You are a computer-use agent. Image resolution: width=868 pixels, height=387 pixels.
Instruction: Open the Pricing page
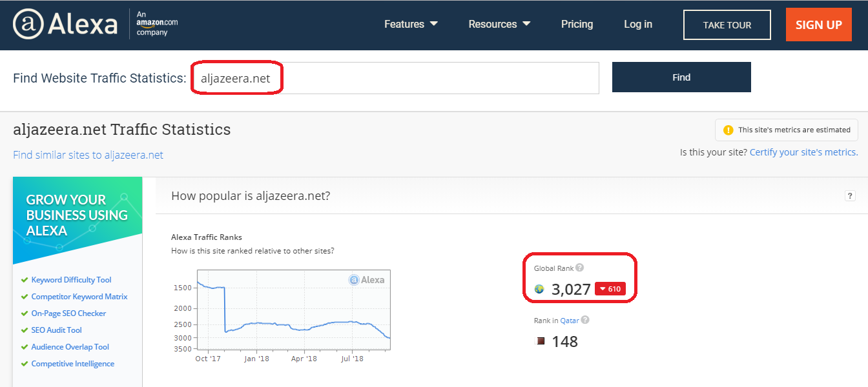click(x=577, y=25)
